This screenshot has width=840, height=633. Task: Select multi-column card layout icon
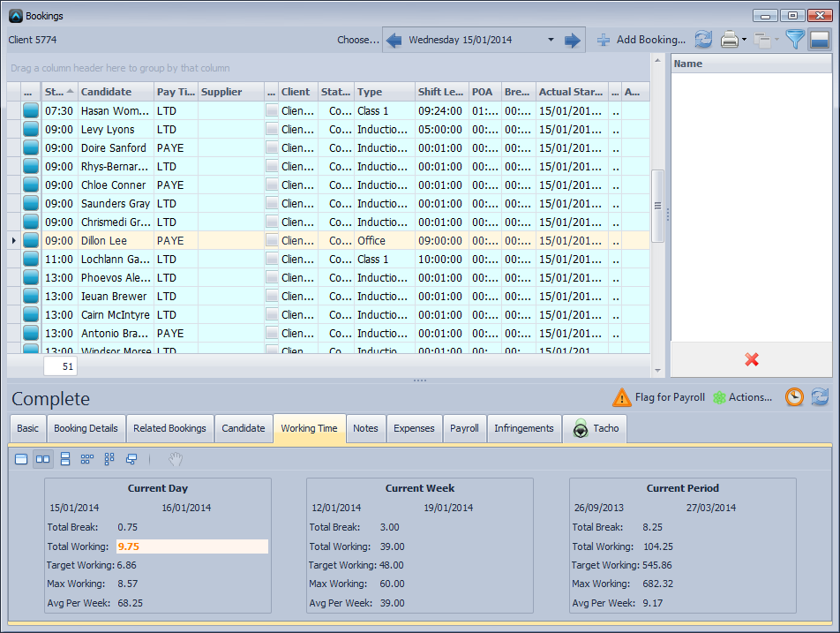pos(86,459)
